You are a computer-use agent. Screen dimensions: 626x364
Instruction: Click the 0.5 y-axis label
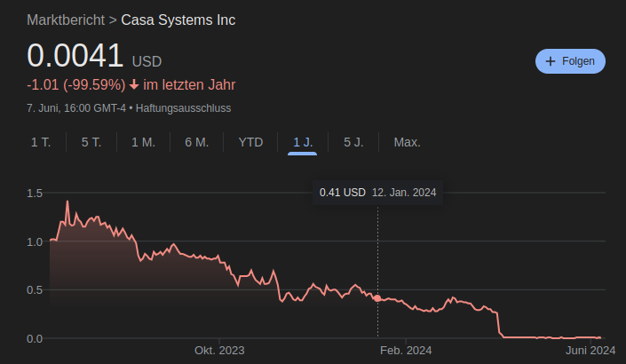pyautogui.click(x=35, y=289)
